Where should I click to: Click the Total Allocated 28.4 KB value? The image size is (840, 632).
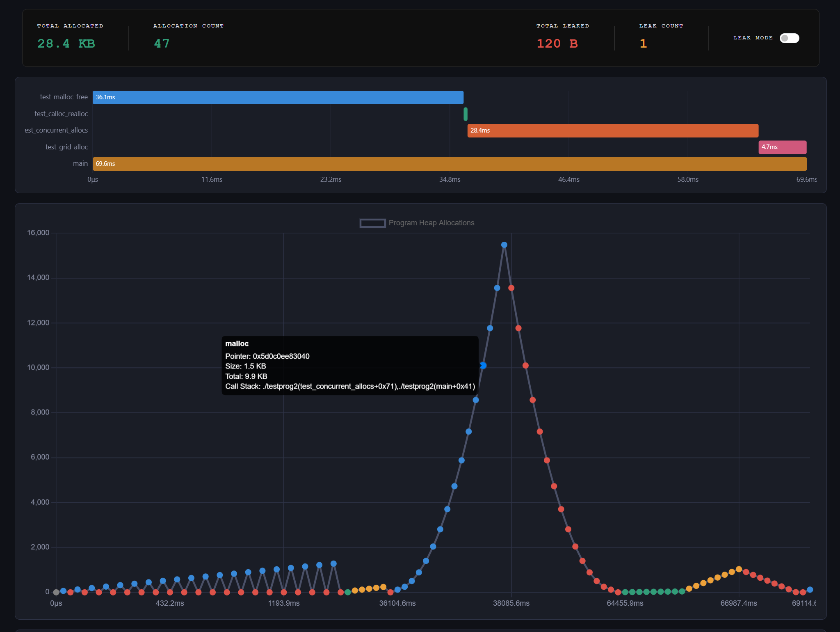tap(66, 44)
